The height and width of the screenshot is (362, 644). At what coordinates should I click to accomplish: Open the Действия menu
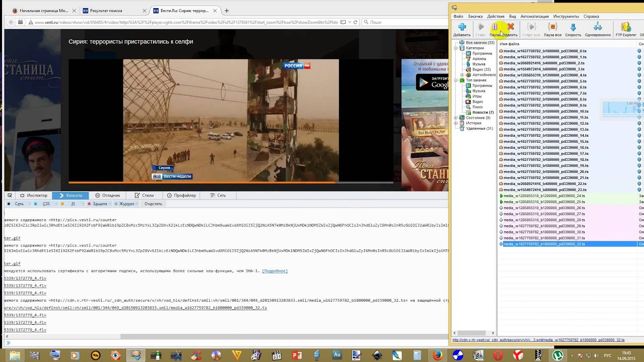coord(496,16)
